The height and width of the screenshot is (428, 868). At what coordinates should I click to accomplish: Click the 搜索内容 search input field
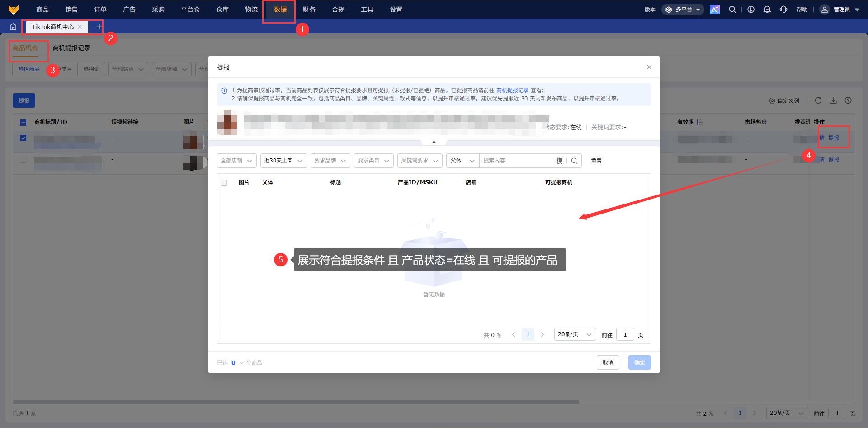tap(518, 161)
